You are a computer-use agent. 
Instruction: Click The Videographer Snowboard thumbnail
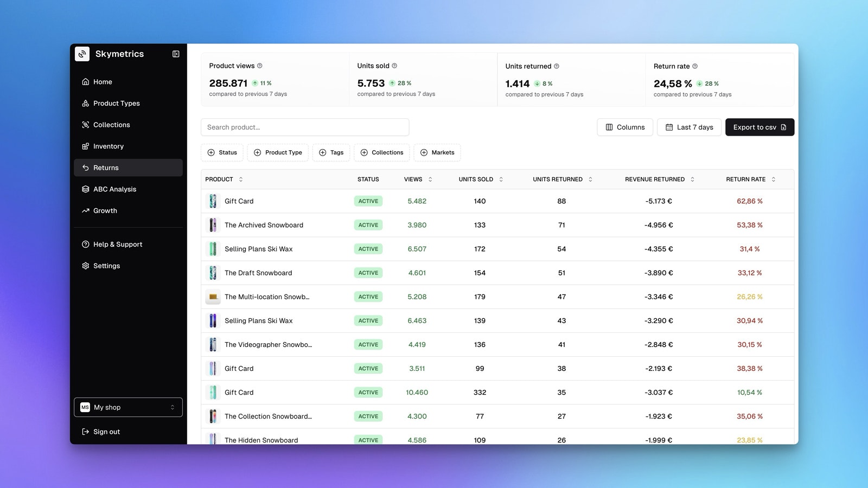click(213, 344)
